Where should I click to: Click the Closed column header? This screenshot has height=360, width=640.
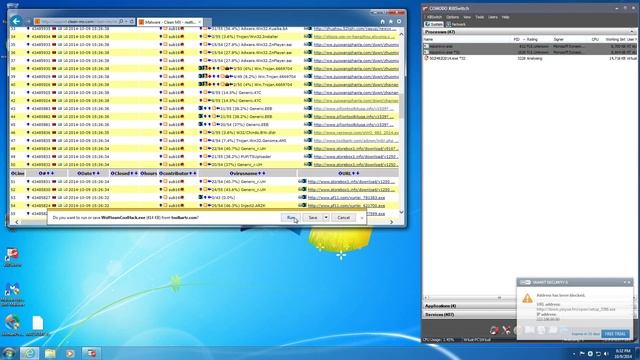[x=124, y=173]
